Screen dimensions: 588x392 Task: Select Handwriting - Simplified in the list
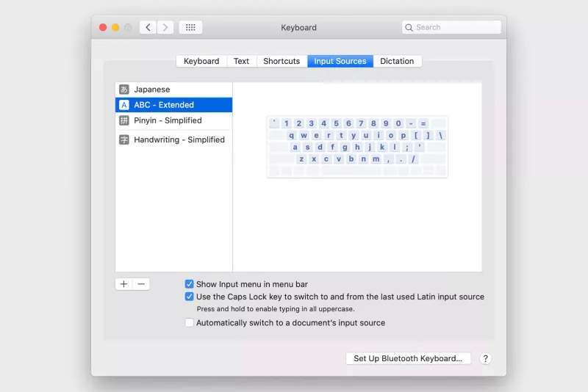tap(174, 139)
